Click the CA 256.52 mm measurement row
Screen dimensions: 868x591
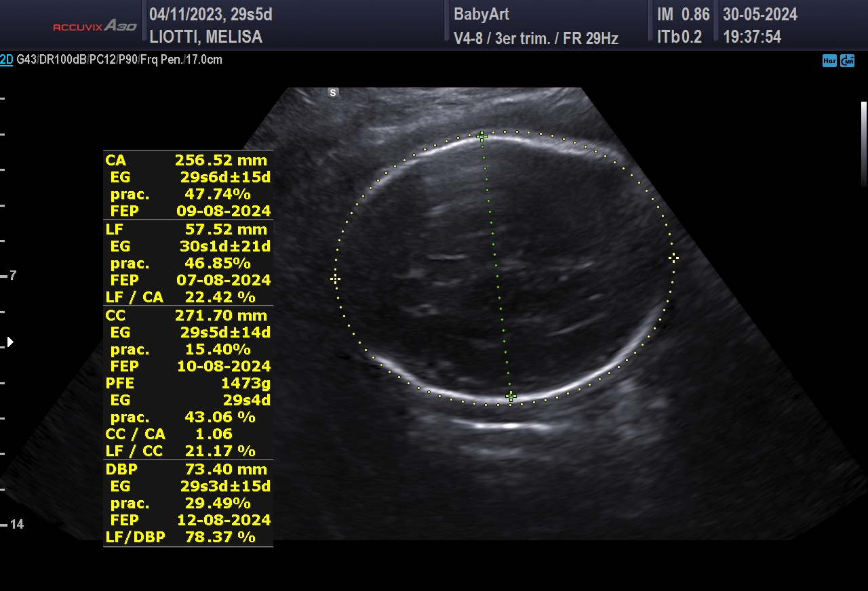(187, 161)
